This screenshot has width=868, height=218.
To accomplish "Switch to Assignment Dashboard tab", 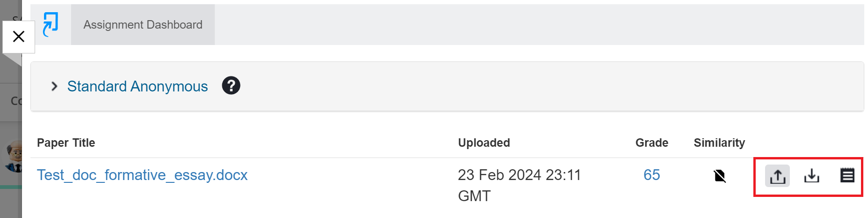I will point(143,25).
